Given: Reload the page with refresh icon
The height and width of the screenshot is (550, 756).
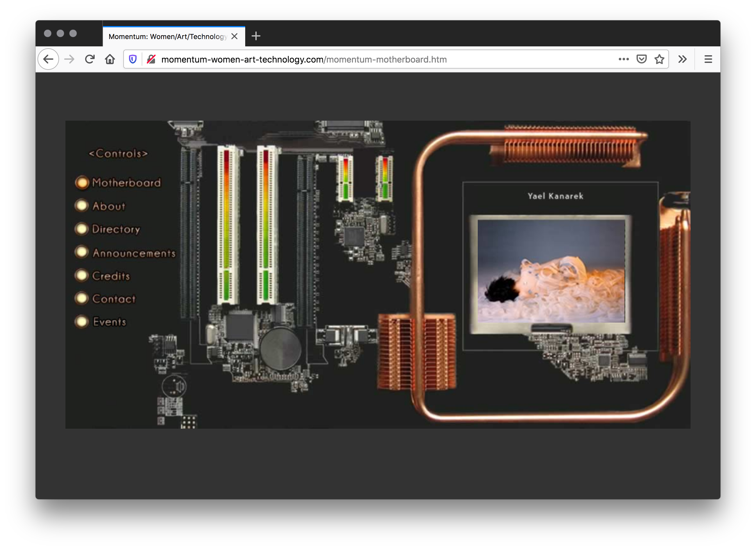Looking at the screenshot, I should (x=90, y=59).
